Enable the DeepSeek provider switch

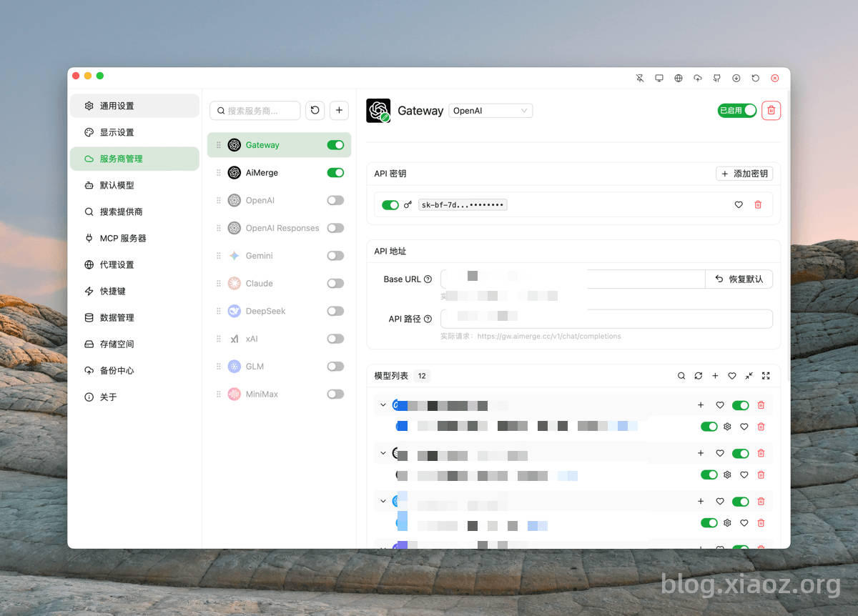335,311
